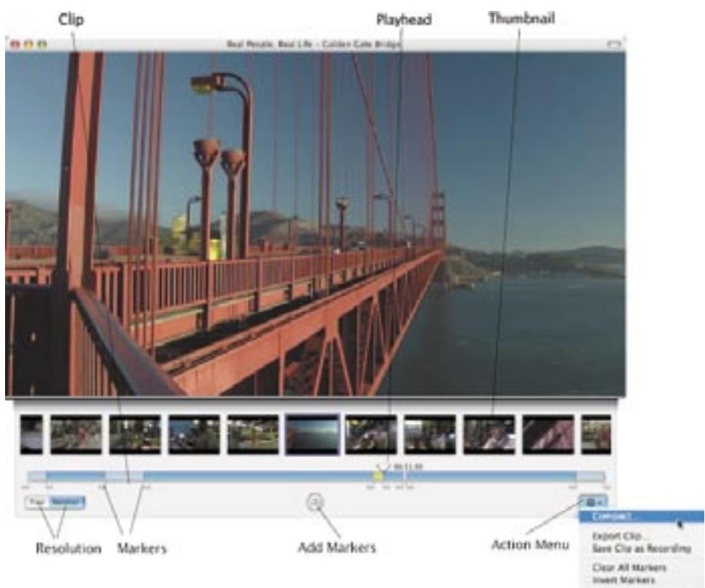Image resolution: width=705 pixels, height=588 pixels.
Task: Select Clear All Markers menu item
Action: 629,568
